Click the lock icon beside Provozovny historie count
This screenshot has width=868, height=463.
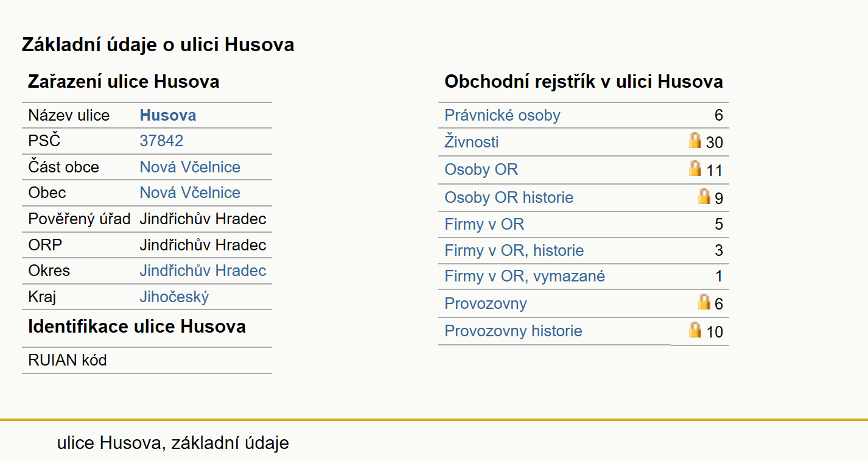click(695, 330)
